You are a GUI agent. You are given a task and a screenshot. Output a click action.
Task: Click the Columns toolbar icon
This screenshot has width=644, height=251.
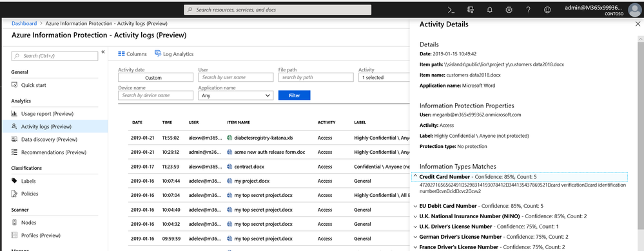point(121,53)
